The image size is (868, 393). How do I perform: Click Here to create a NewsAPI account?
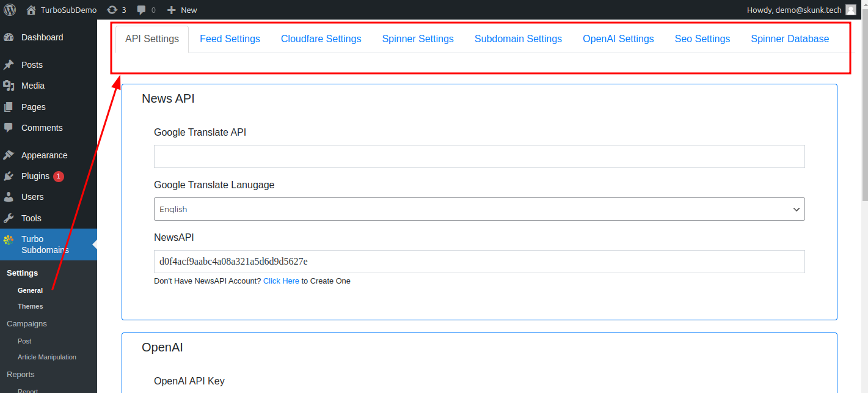pos(281,281)
